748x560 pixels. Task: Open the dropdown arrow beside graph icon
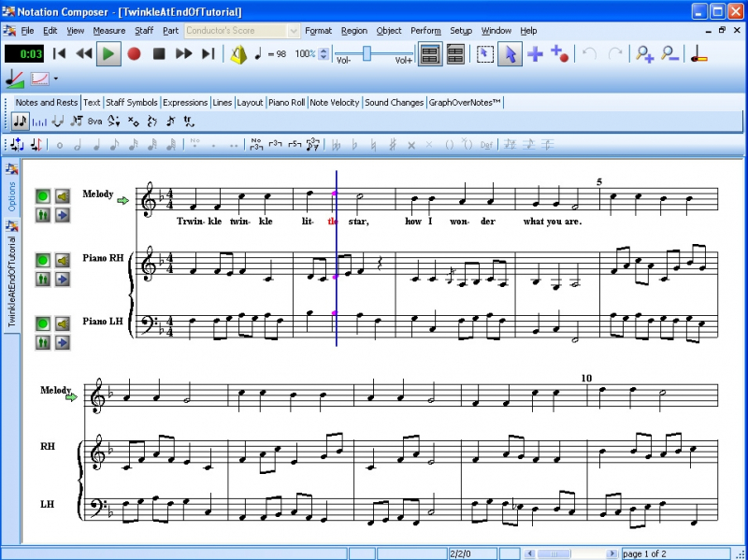[56, 79]
